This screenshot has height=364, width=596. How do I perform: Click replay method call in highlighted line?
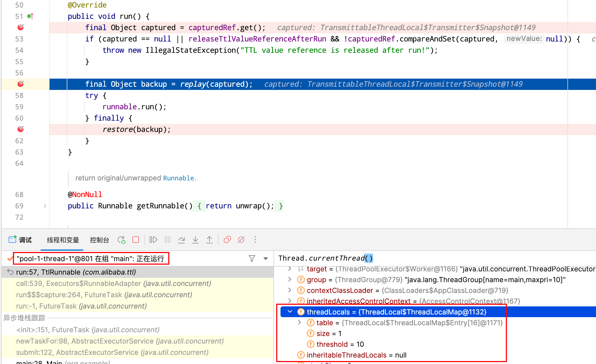193,84
